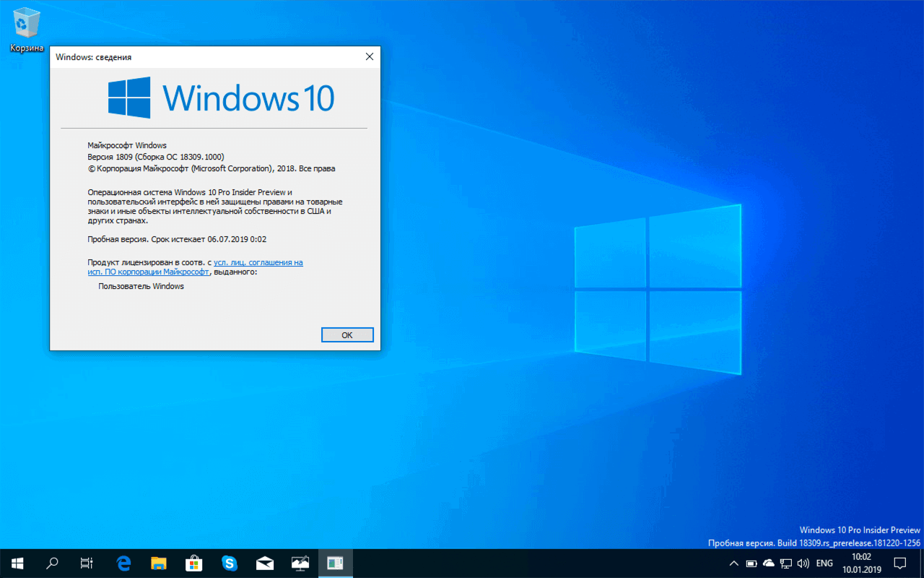
Task: Launch Skype from the taskbar
Action: pos(230,563)
